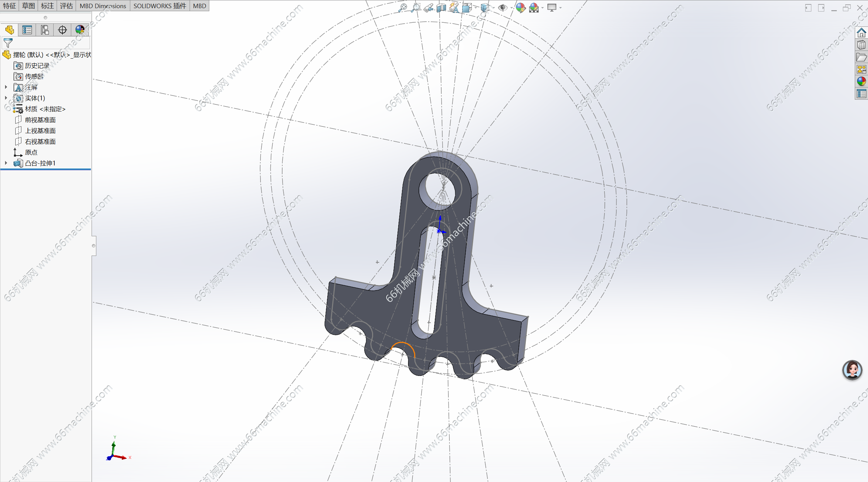The height and width of the screenshot is (482, 868).
Task: Expand the 实体(1) tree node
Action: (x=6, y=98)
